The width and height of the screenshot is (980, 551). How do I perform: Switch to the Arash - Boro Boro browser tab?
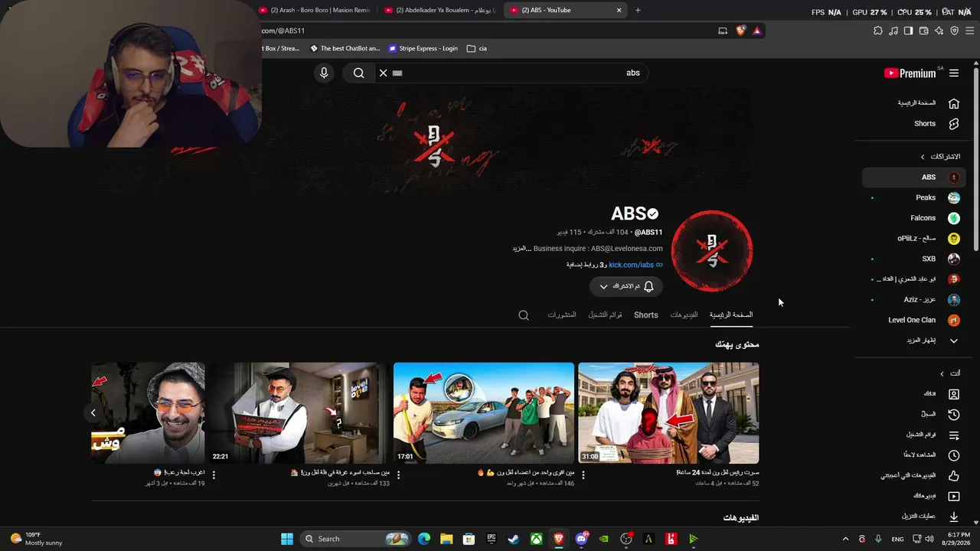[x=315, y=10]
